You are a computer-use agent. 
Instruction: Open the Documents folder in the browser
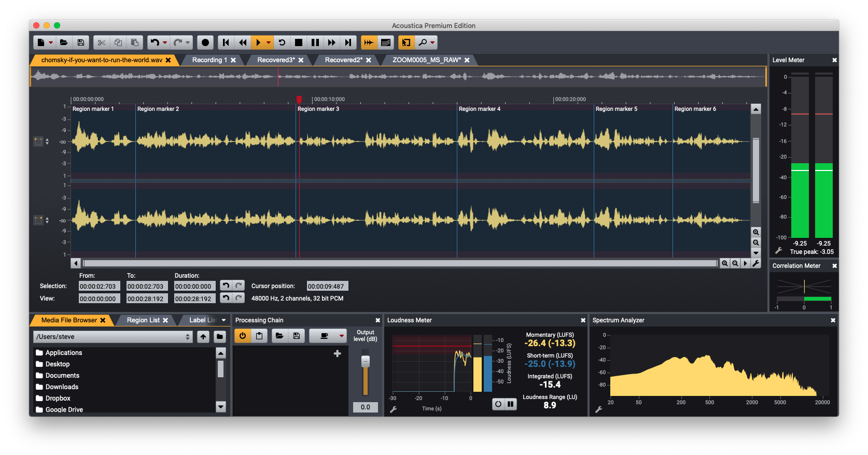pos(62,376)
